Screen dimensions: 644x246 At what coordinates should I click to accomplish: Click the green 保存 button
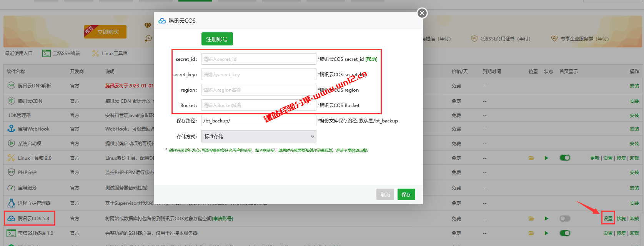coord(406,194)
